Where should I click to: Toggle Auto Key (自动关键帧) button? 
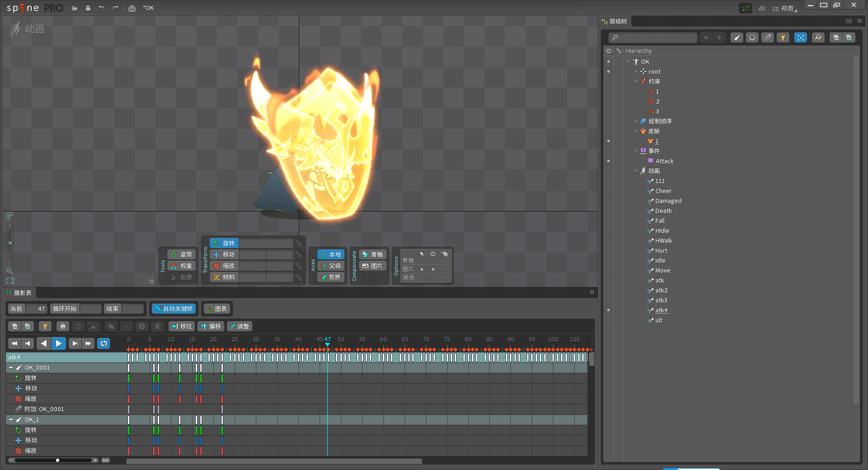174,309
